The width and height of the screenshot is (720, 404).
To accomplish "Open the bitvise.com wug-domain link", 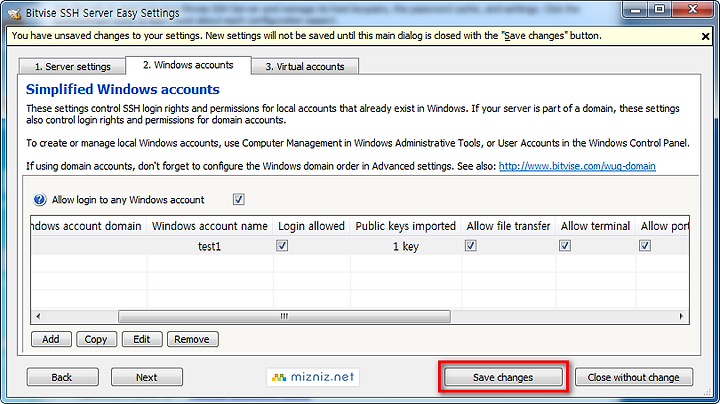I will (577, 166).
